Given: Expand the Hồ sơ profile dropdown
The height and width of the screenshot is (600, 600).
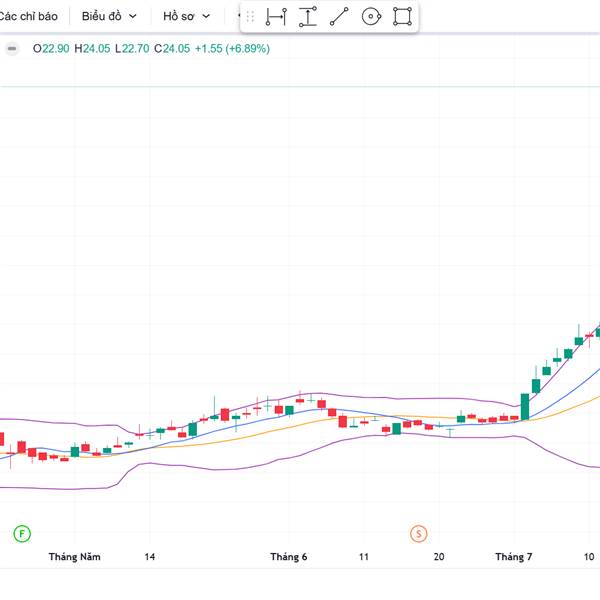Looking at the screenshot, I should 186,16.
